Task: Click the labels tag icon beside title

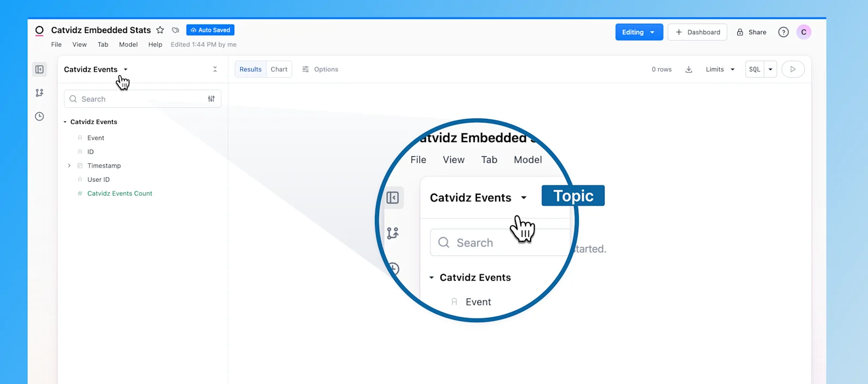Action: 175,30
